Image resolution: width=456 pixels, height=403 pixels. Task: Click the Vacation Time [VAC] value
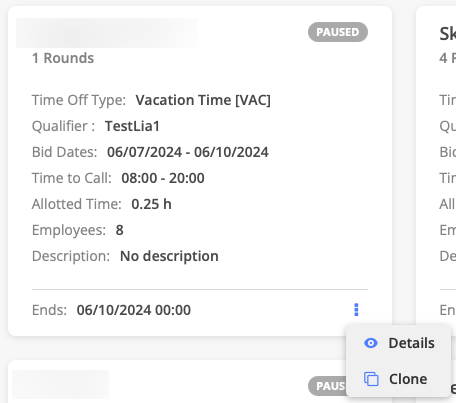(x=203, y=100)
